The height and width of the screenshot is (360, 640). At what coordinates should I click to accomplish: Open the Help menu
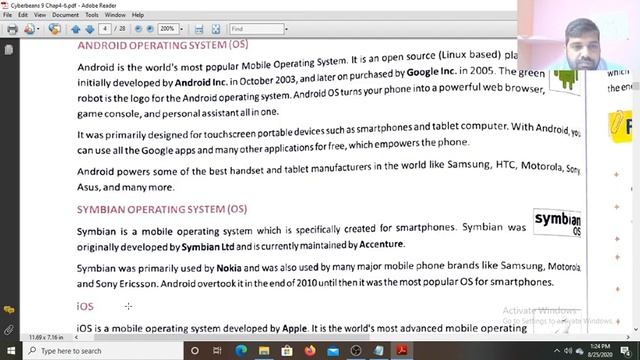[x=138, y=15]
